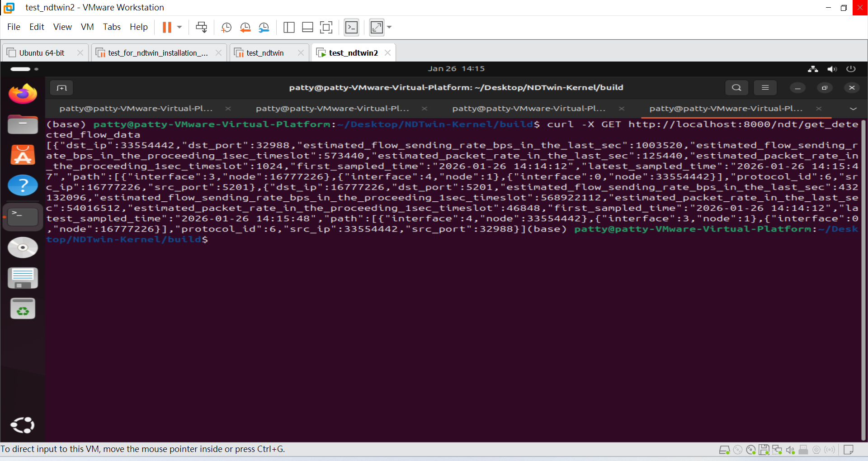The width and height of the screenshot is (868, 461).
Task: Open the terminal hamburger menu
Action: click(x=765, y=88)
